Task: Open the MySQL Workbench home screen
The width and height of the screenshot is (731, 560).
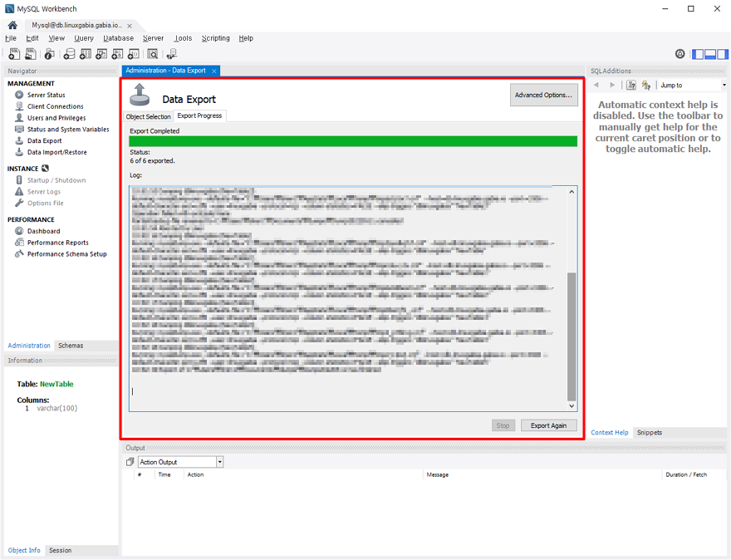Action: tap(12, 25)
